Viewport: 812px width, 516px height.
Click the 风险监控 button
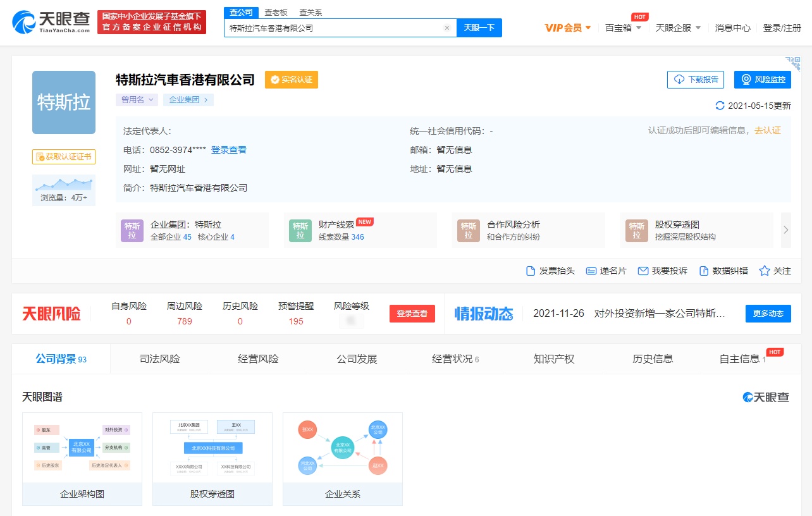pyautogui.click(x=763, y=80)
